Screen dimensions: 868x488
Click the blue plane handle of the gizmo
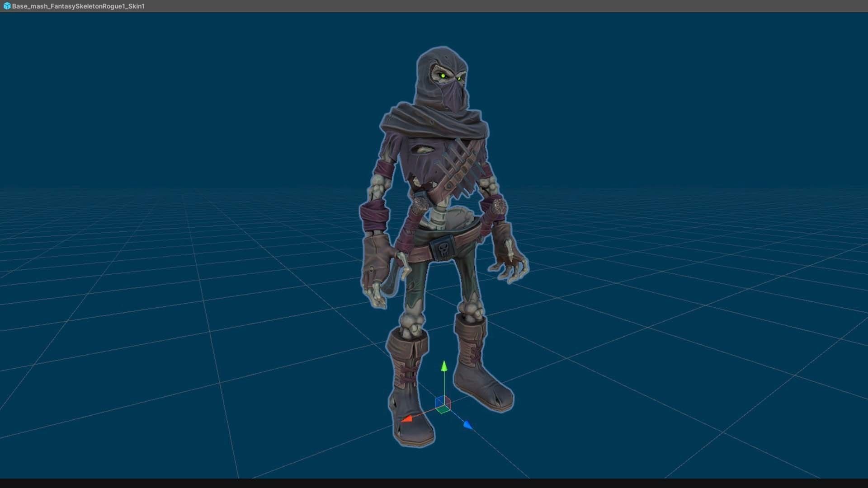(x=439, y=403)
